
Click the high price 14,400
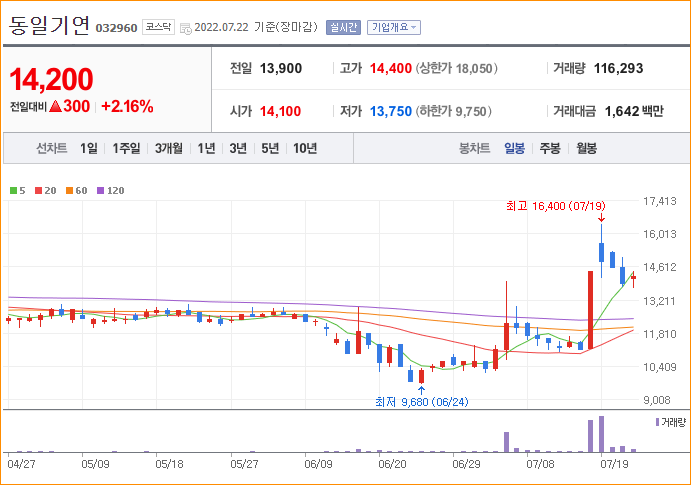pos(390,68)
